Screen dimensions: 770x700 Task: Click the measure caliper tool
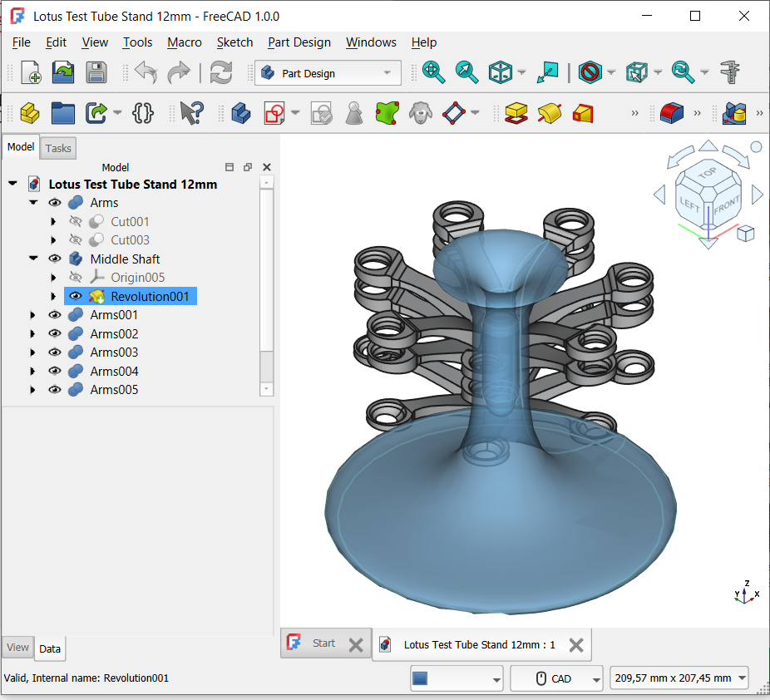point(730,72)
